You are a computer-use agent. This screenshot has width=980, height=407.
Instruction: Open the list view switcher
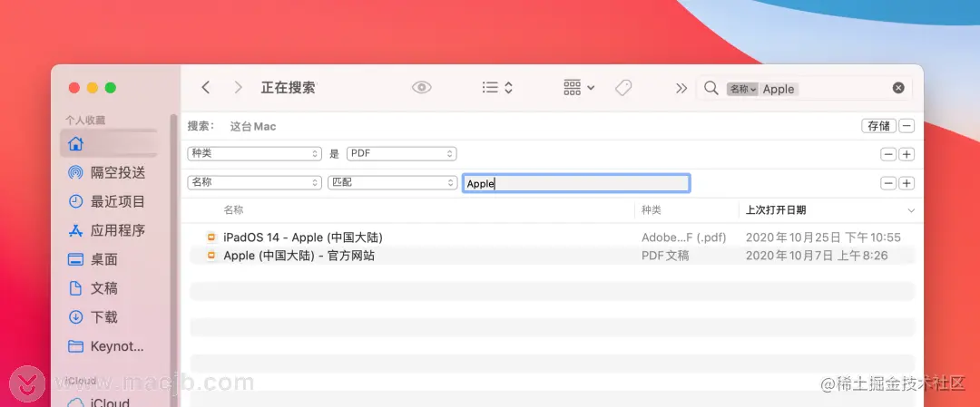(497, 88)
